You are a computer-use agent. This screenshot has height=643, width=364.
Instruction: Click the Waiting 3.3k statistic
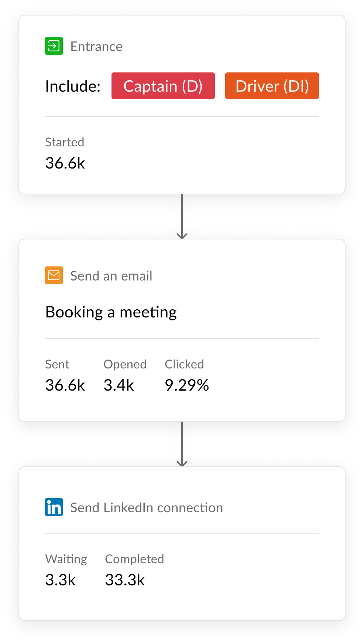tap(61, 580)
